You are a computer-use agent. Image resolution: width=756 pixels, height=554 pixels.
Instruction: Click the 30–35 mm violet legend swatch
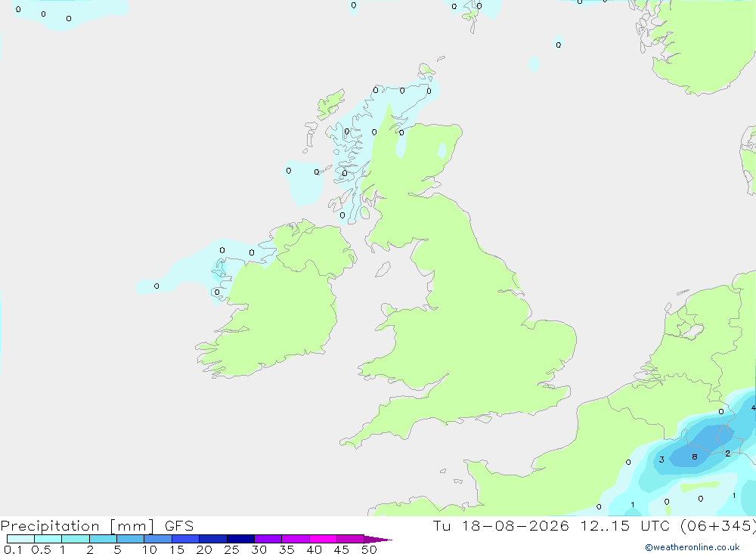click(x=268, y=539)
